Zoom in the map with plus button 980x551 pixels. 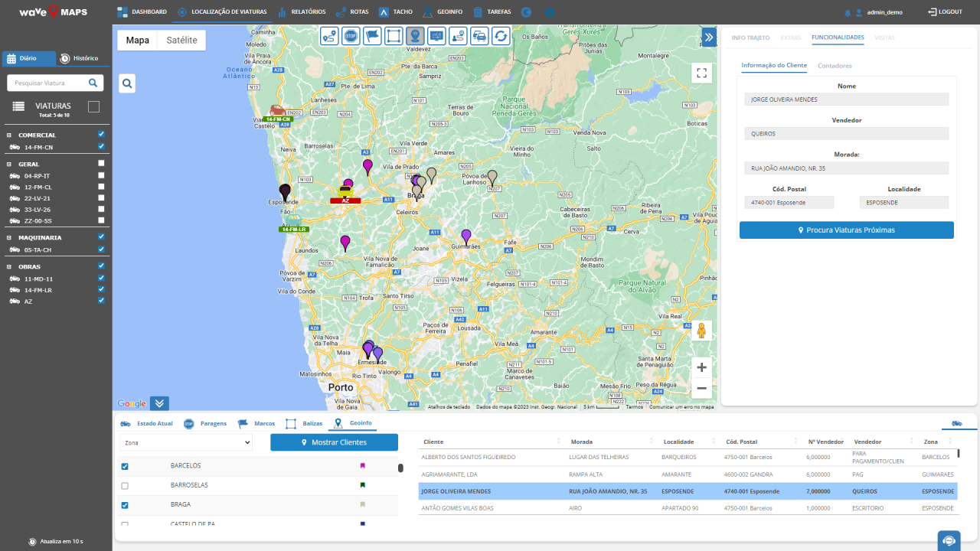pos(701,367)
